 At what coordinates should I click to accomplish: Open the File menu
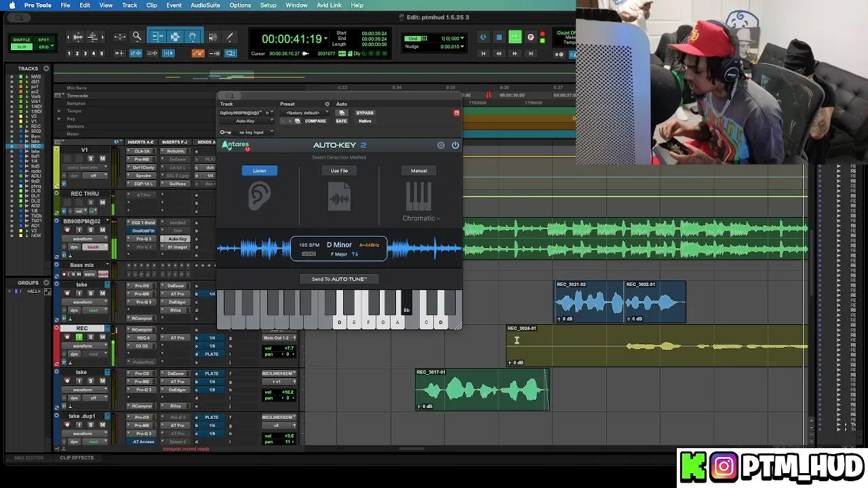click(x=65, y=5)
